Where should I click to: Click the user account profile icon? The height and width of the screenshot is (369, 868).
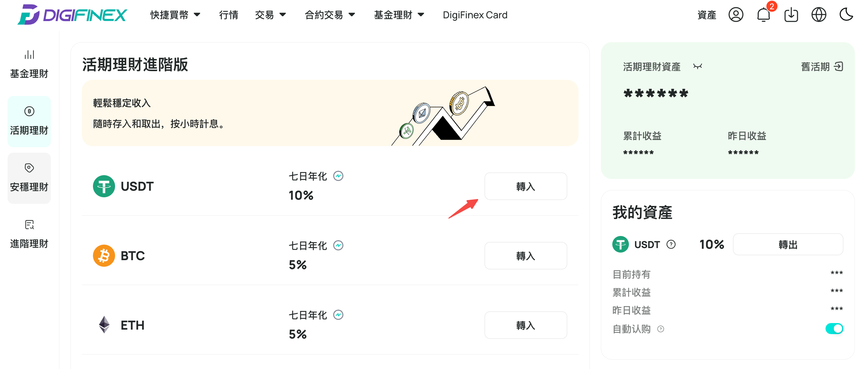pos(736,15)
